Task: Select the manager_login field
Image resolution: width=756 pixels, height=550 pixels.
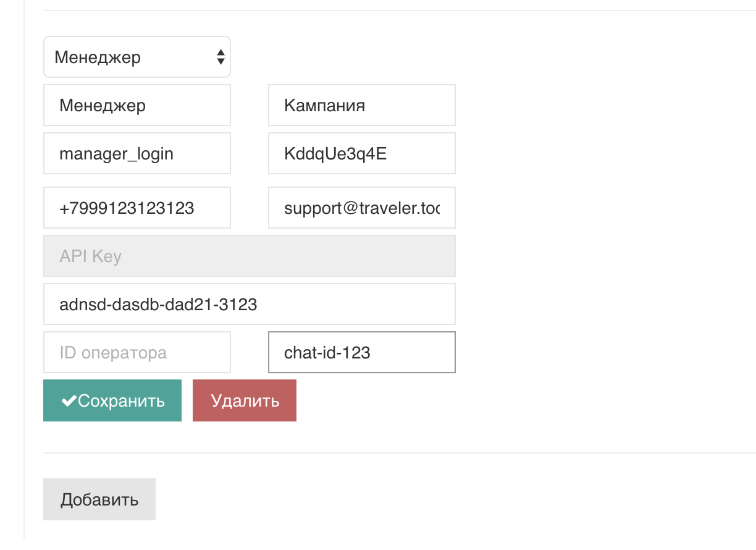Action: (136, 153)
